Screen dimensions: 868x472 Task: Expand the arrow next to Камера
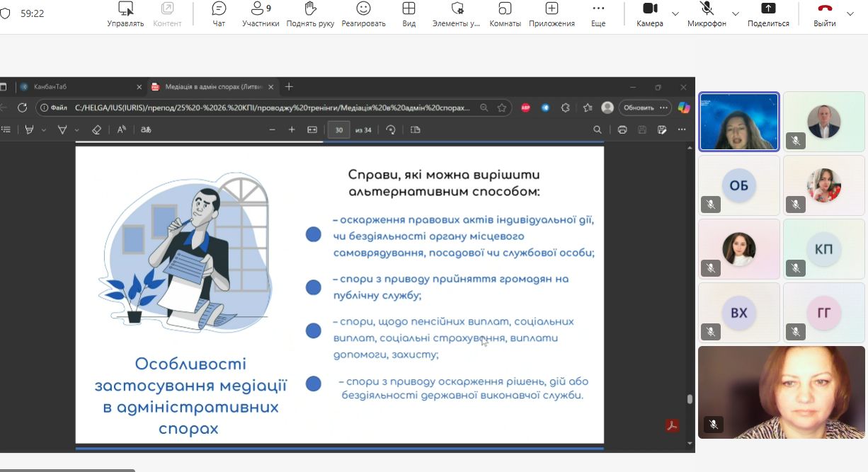pyautogui.click(x=675, y=14)
